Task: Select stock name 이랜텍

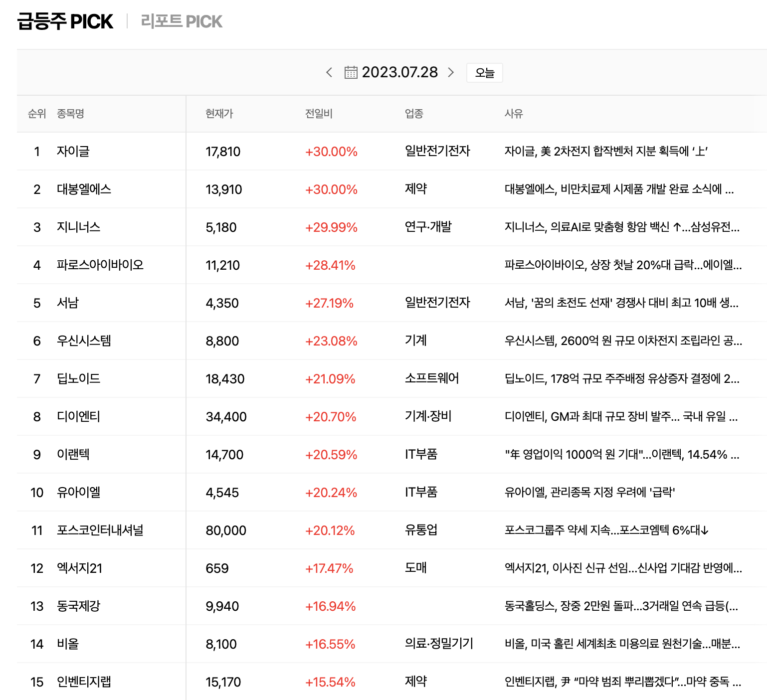Action: coord(73,454)
